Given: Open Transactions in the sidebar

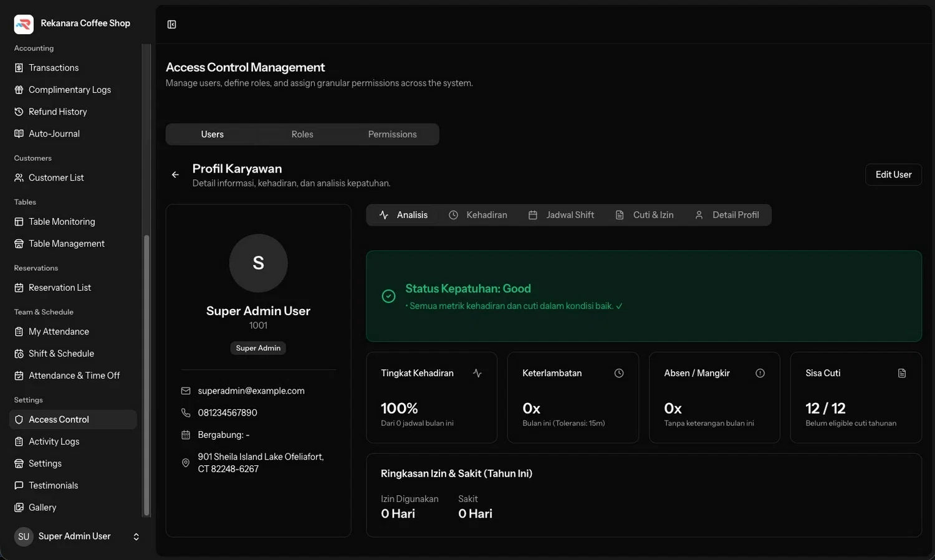Looking at the screenshot, I should 73,68.
